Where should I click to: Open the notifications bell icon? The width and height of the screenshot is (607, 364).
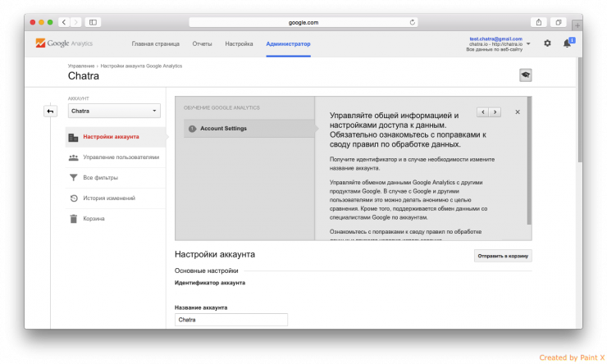pos(567,43)
